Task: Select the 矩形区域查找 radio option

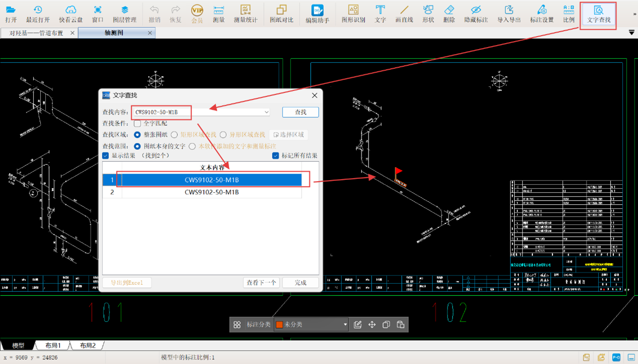Action: point(174,135)
